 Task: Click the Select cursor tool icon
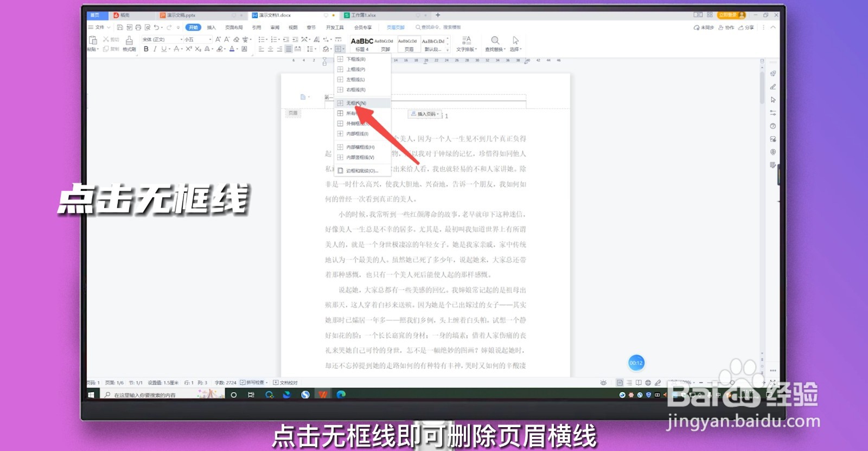coord(515,40)
